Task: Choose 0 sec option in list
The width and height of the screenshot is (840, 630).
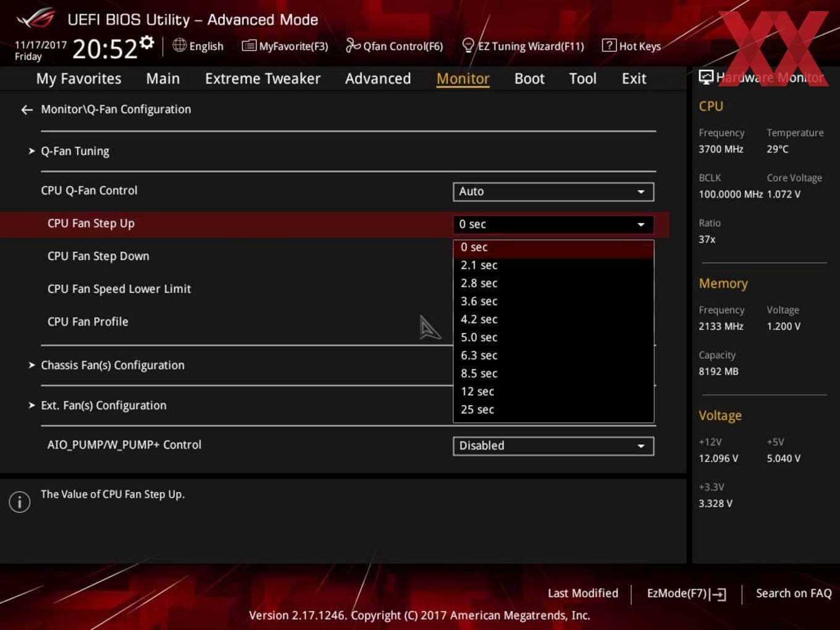Action: (x=553, y=247)
